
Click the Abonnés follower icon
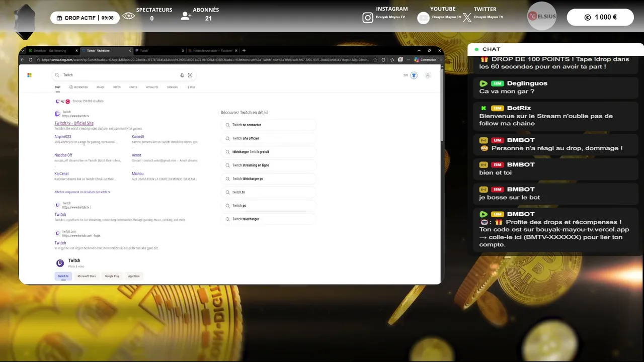pos(186,16)
